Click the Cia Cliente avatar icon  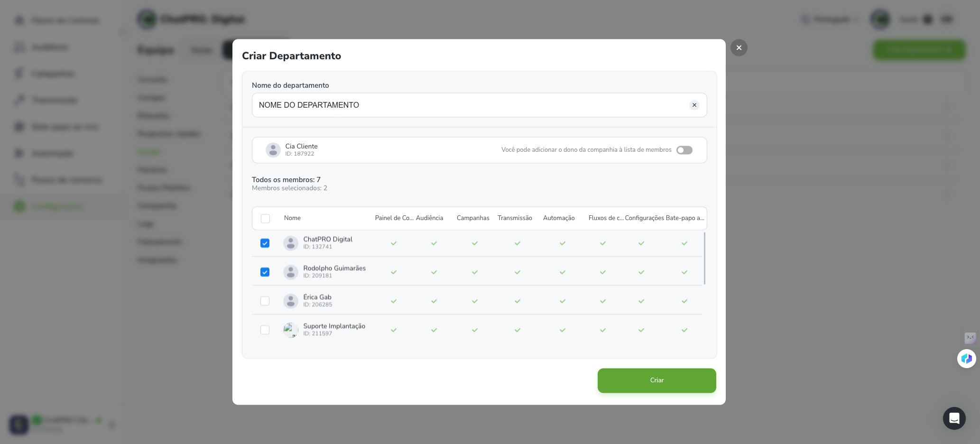point(273,150)
